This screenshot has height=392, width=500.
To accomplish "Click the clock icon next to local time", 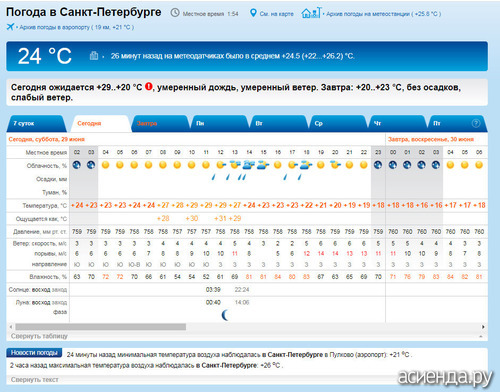I will coord(175,13).
